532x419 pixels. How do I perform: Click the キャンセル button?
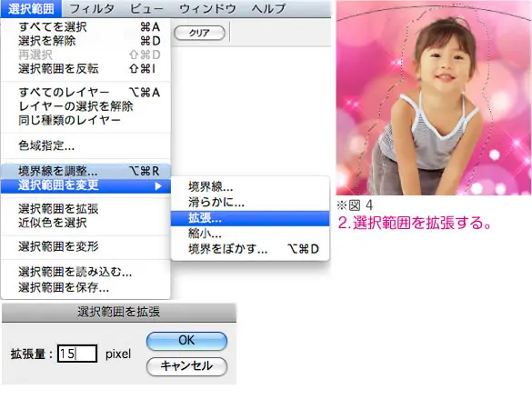pyautogui.click(x=186, y=366)
